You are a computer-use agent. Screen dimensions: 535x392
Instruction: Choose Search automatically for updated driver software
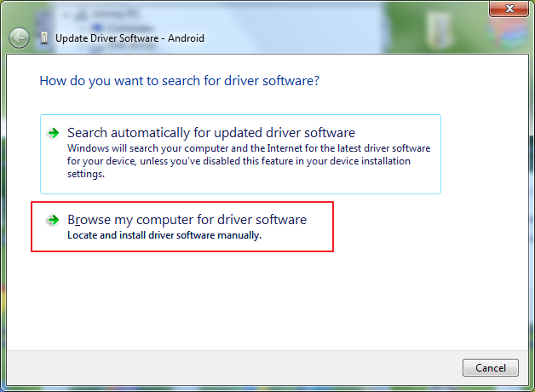pyautogui.click(x=240, y=154)
